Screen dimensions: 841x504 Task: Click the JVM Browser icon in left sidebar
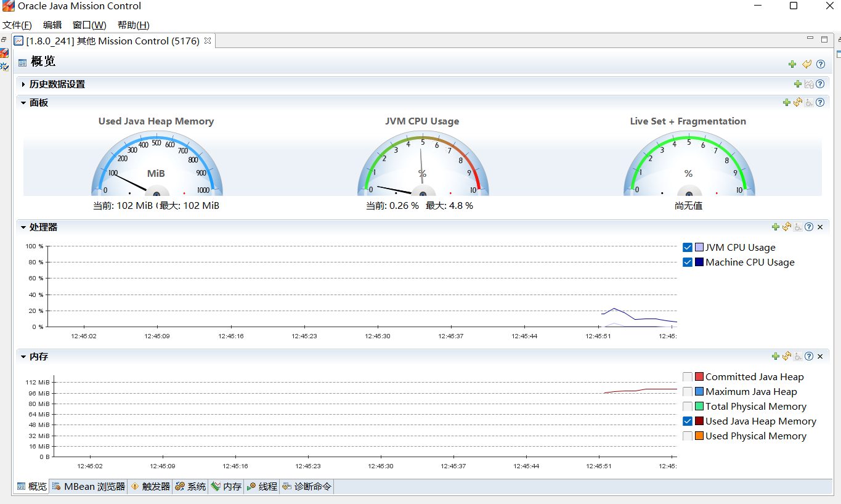coord(4,54)
